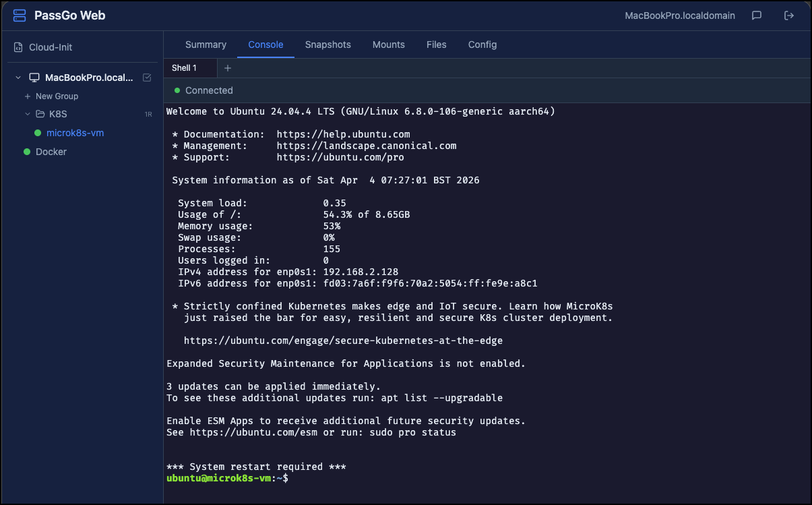Select the microk8s-vm instance in sidebar
This screenshot has height=505, width=812.
click(x=75, y=133)
